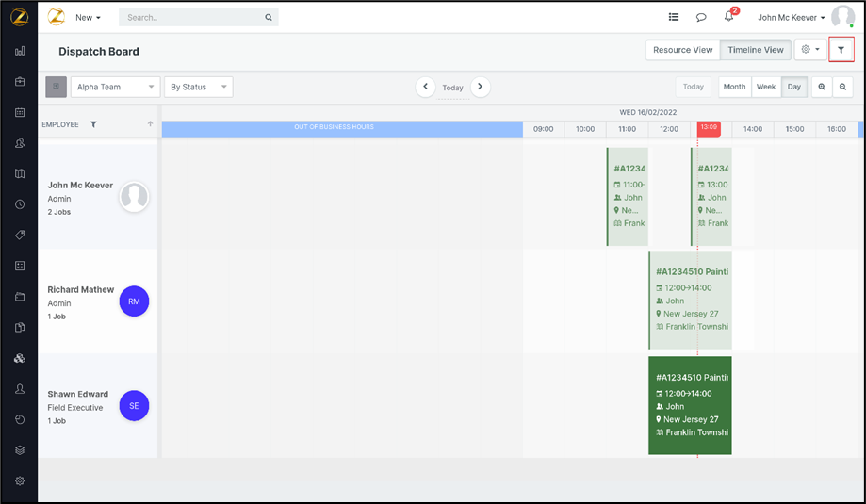Screen dimensions: 866x504
Task: Open Shawn Edward's dark green job card
Action: click(691, 405)
